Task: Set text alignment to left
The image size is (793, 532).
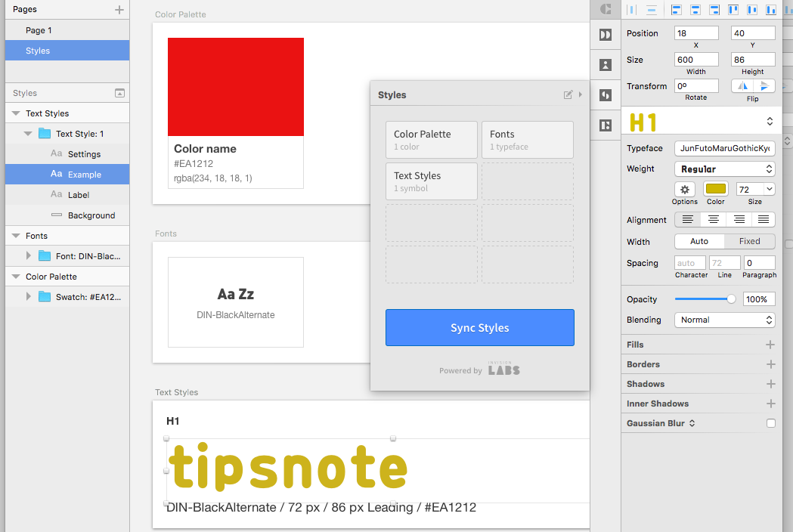Action: pyautogui.click(x=687, y=219)
